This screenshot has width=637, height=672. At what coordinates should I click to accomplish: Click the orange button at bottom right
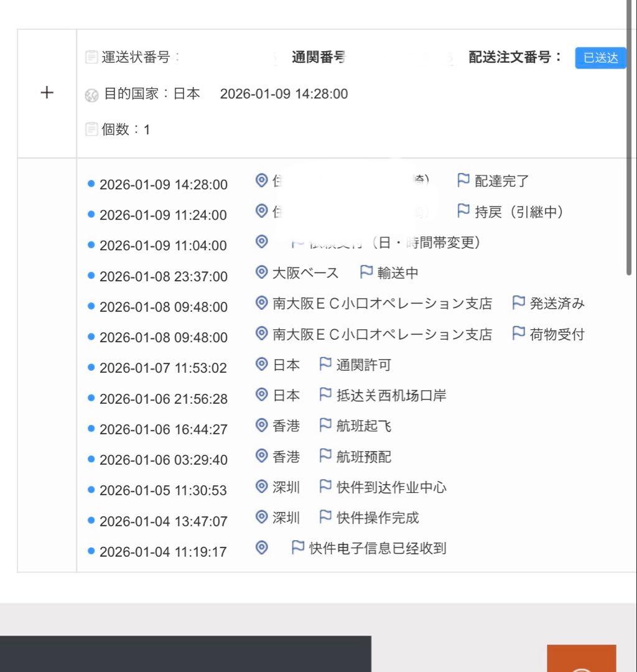coord(581,659)
